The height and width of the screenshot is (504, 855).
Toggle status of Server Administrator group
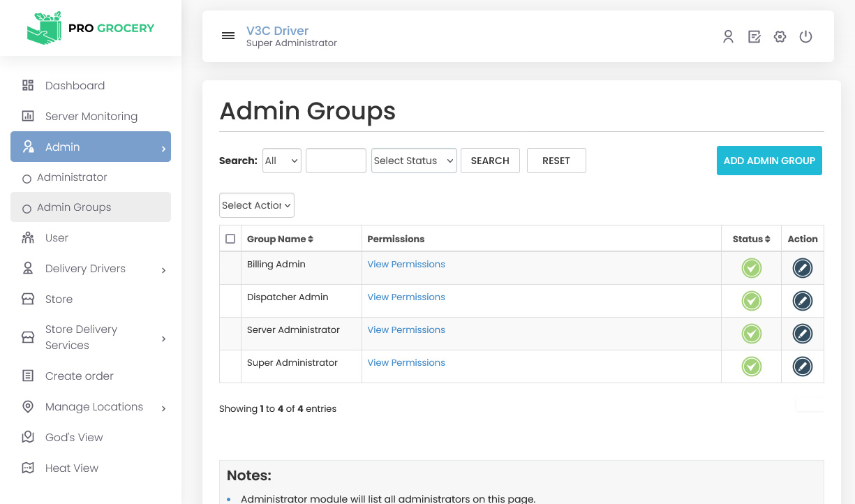[751, 334]
